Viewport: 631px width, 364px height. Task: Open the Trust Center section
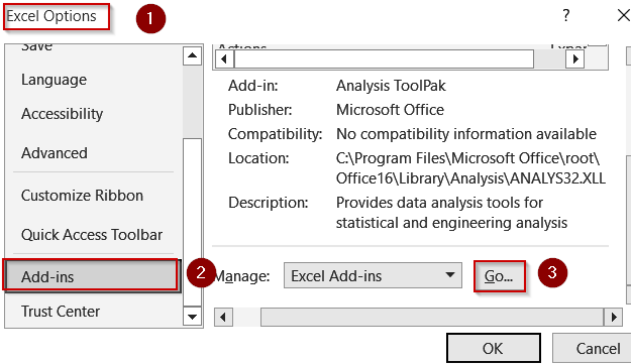click(x=60, y=311)
